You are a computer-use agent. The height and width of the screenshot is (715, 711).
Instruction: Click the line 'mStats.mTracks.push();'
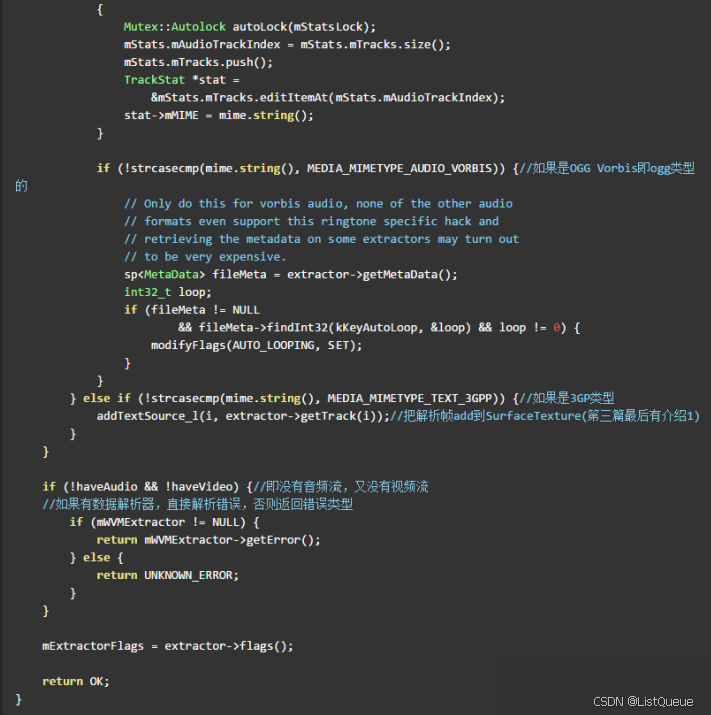(x=198, y=62)
